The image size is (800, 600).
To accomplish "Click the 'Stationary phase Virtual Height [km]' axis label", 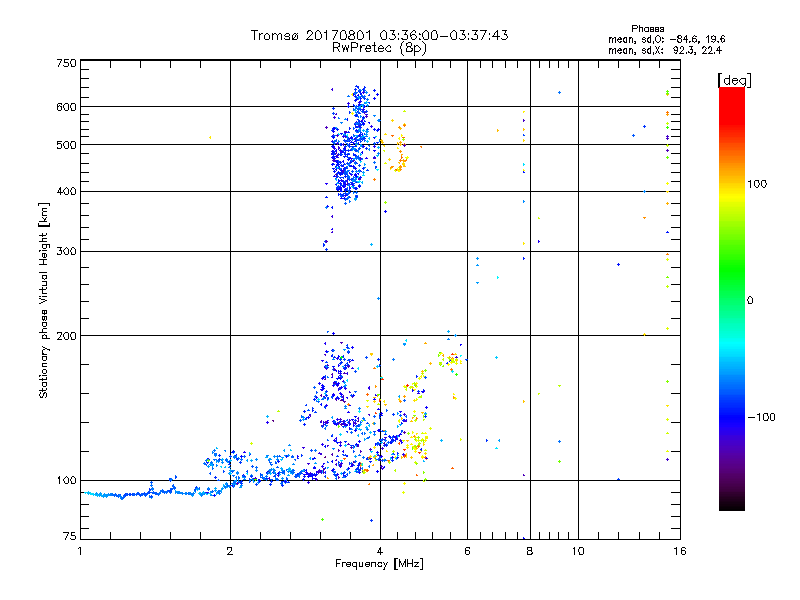I will pos(44,300).
